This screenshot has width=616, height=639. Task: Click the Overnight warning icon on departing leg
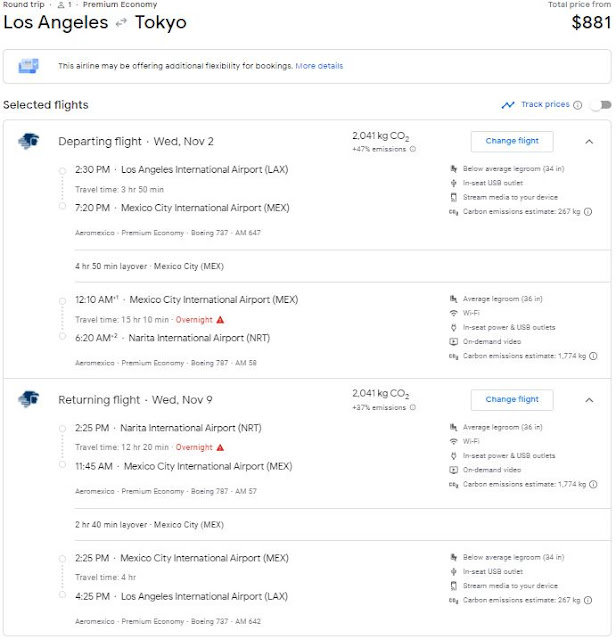click(219, 319)
